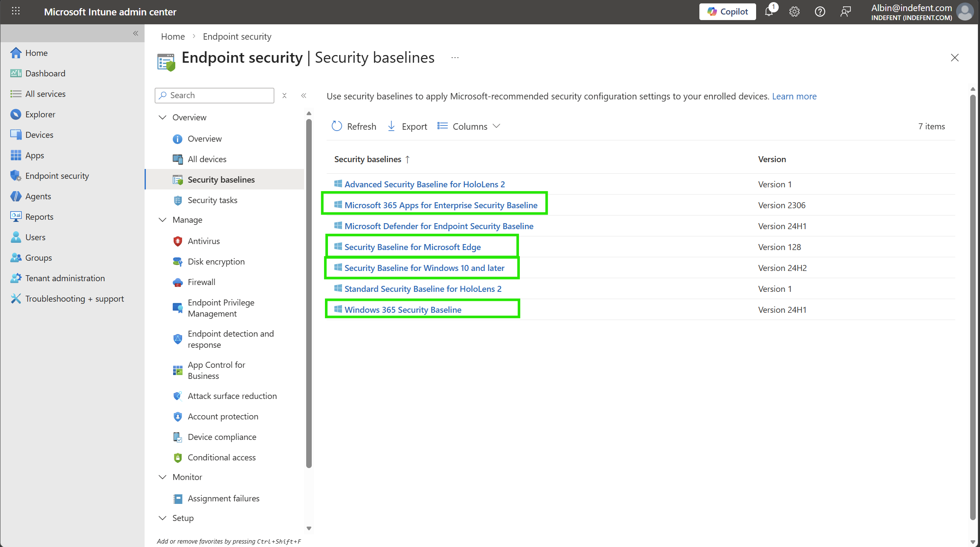
Task: Open the portal settings gear
Action: pos(794,12)
